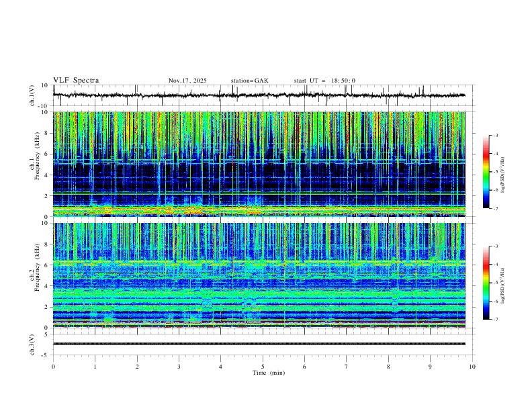The height and width of the screenshot is (411, 532).
Task: Click the ch.1 spectrogram panel
Action: click(259, 164)
